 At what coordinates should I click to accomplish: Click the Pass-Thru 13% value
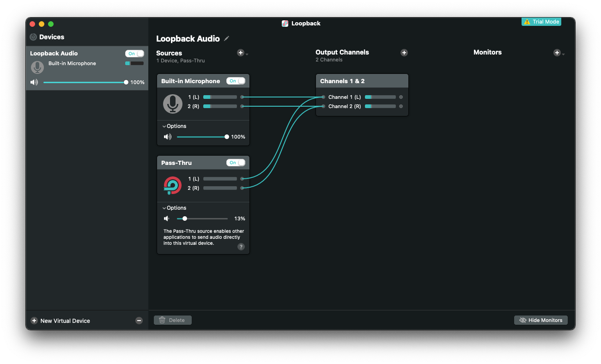tap(239, 218)
